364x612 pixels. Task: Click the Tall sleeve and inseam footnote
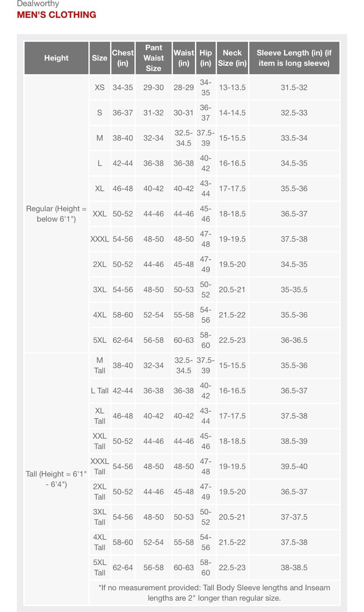point(214,592)
